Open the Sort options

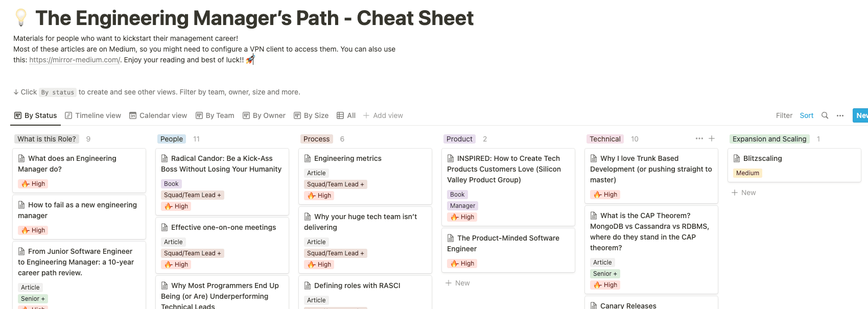click(806, 115)
